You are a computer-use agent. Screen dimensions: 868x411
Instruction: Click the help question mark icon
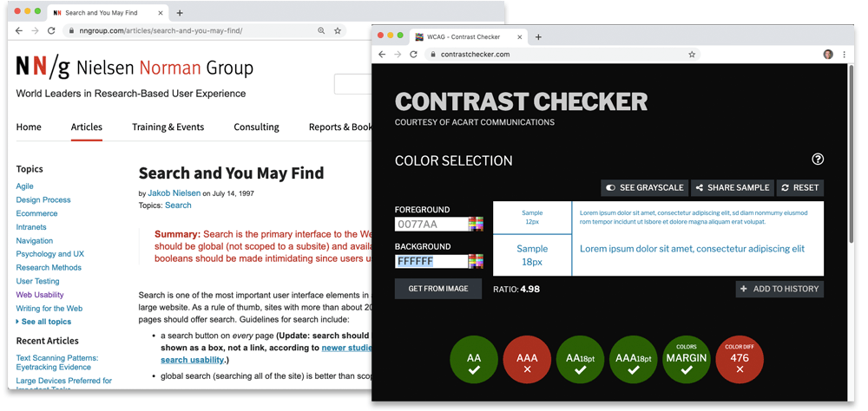[x=818, y=160]
